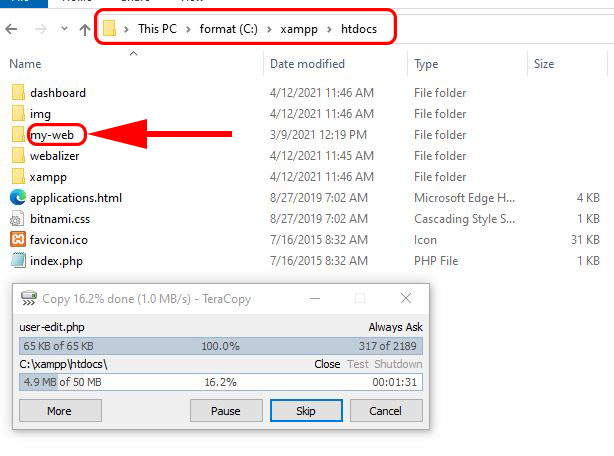Click the Always Ask overwrite option
The height and width of the screenshot is (456, 614).
(x=395, y=327)
